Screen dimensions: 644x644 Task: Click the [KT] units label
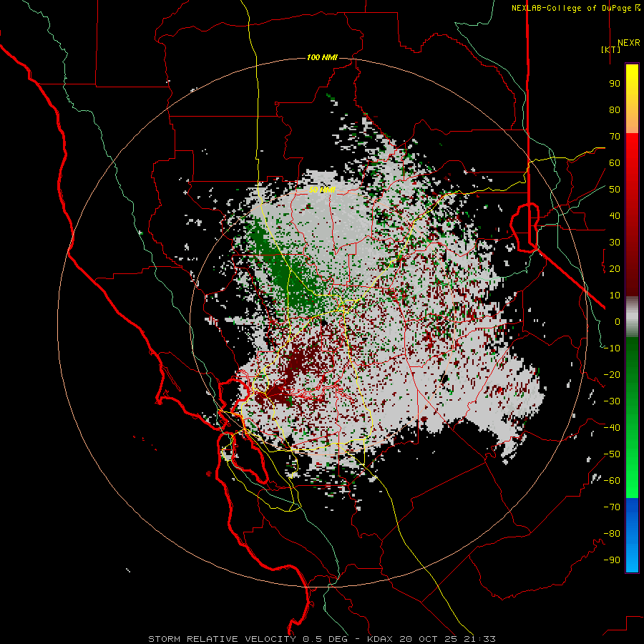click(611, 49)
